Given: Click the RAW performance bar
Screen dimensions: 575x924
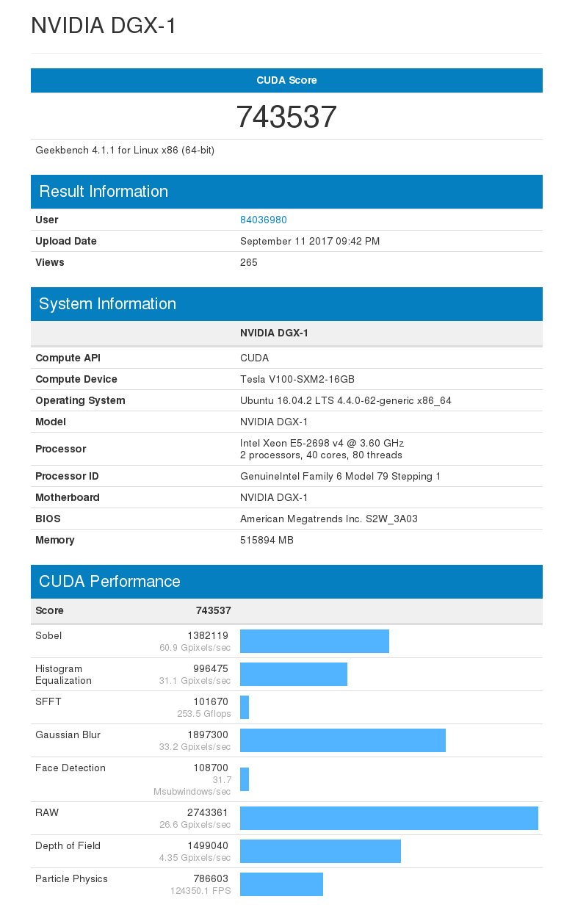Looking at the screenshot, I should click(389, 818).
